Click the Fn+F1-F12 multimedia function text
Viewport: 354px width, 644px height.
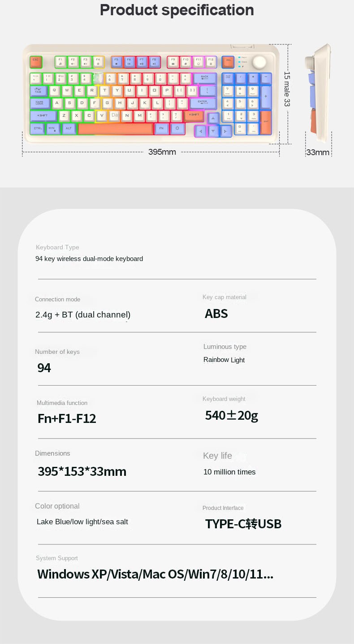pyautogui.click(x=67, y=418)
